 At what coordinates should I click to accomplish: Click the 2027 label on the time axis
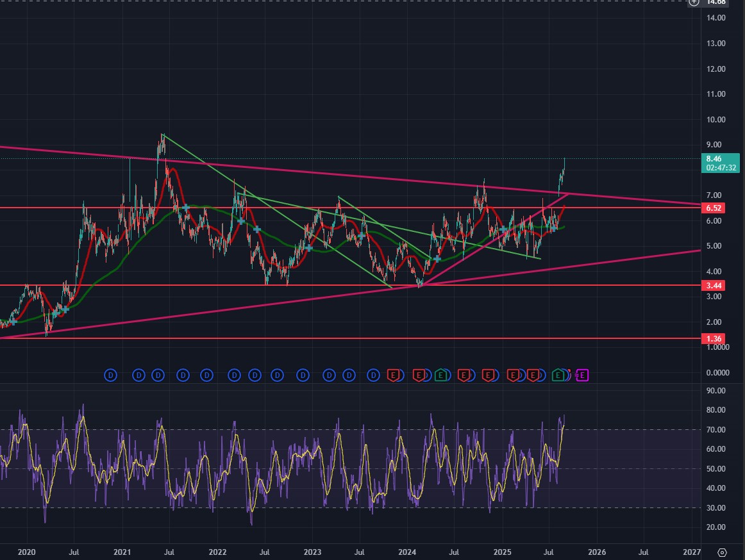click(692, 552)
